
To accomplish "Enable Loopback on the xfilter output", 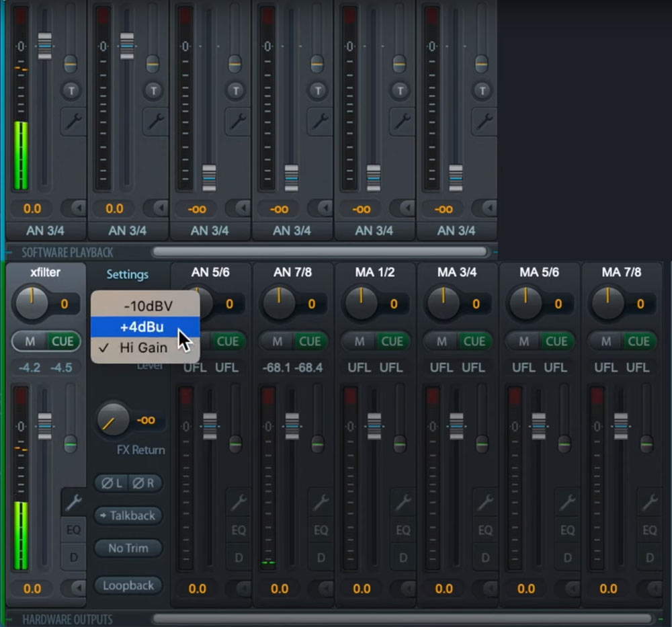I will [128, 585].
